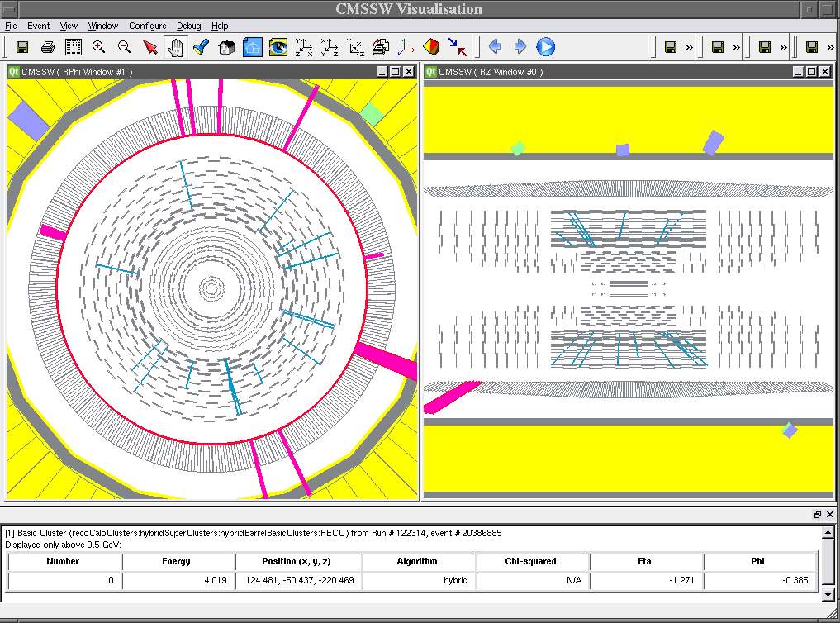Open the Qt icon menu of RZ Window #0

(x=430, y=72)
